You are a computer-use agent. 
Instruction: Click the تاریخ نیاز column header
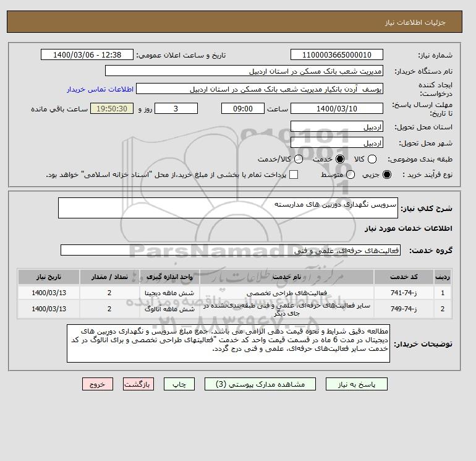tap(49, 277)
